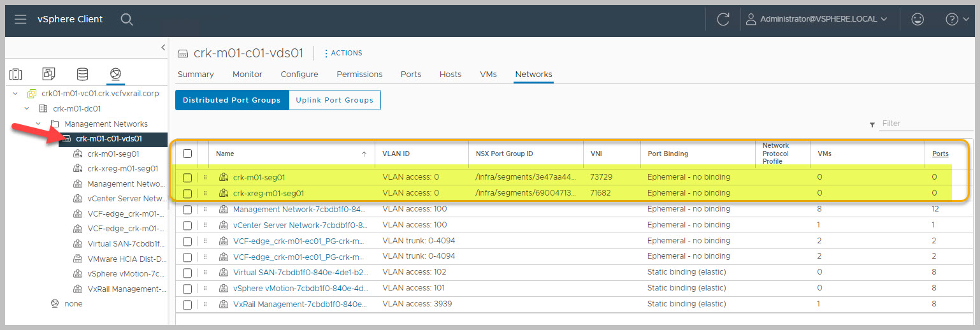This screenshot has width=980, height=330.
Task: Open the hamburger navigation menu
Action: point(20,19)
